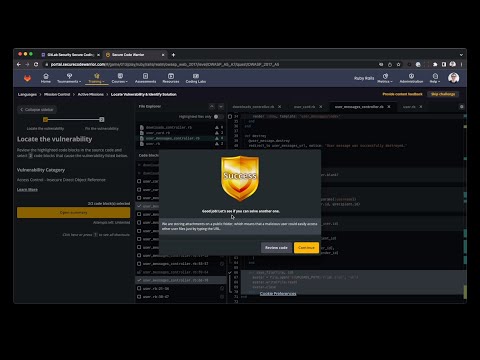This screenshot has width=480, height=360.
Task: Open browser tab list chevron
Action: tap(461, 55)
